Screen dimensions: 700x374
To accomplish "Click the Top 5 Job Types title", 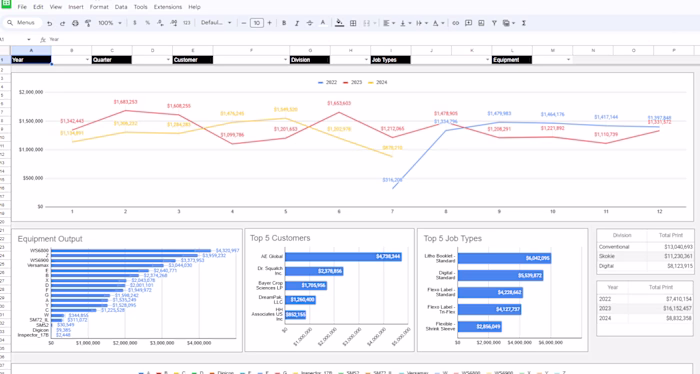I will [453, 239].
